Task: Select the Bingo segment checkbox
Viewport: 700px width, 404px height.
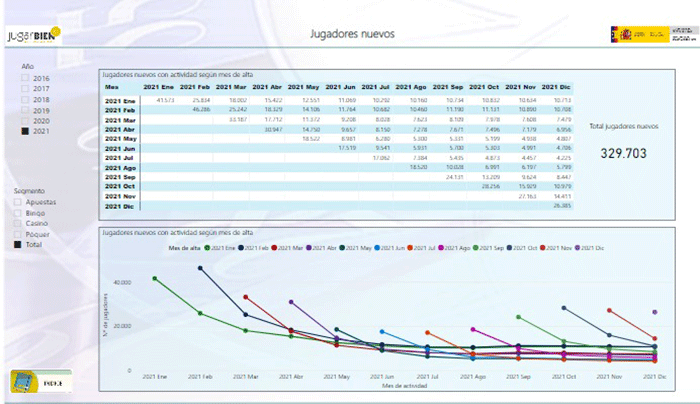Action: coord(17,213)
